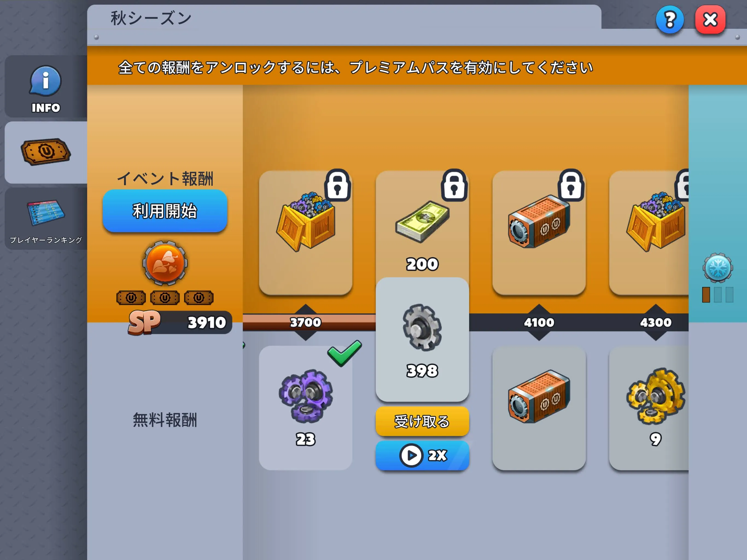This screenshot has width=747, height=560.
Task: Tap the autumn leaf season badge
Action: point(165,263)
